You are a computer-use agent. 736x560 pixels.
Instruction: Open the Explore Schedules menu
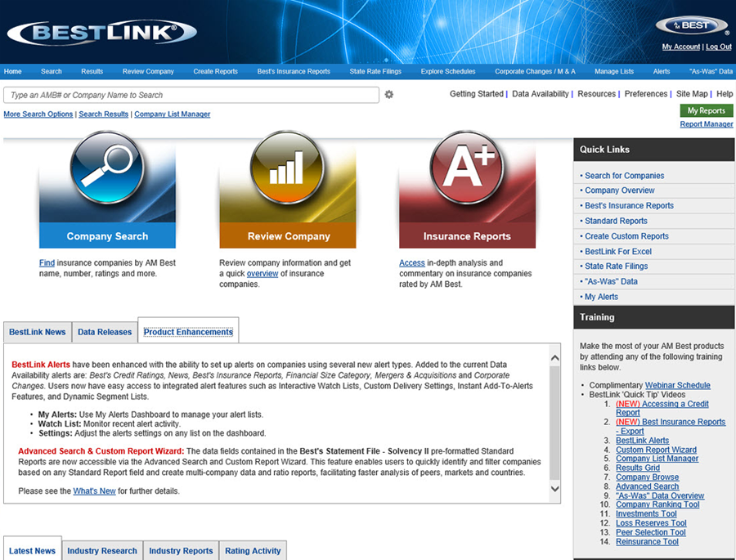click(448, 71)
